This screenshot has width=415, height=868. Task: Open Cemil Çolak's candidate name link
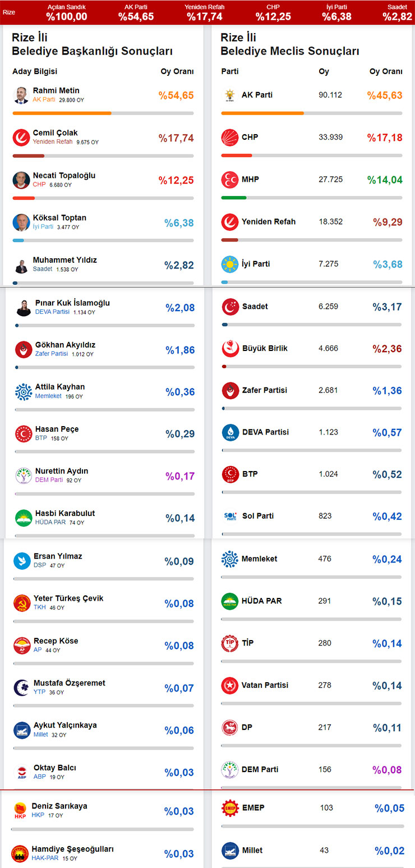(x=56, y=133)
